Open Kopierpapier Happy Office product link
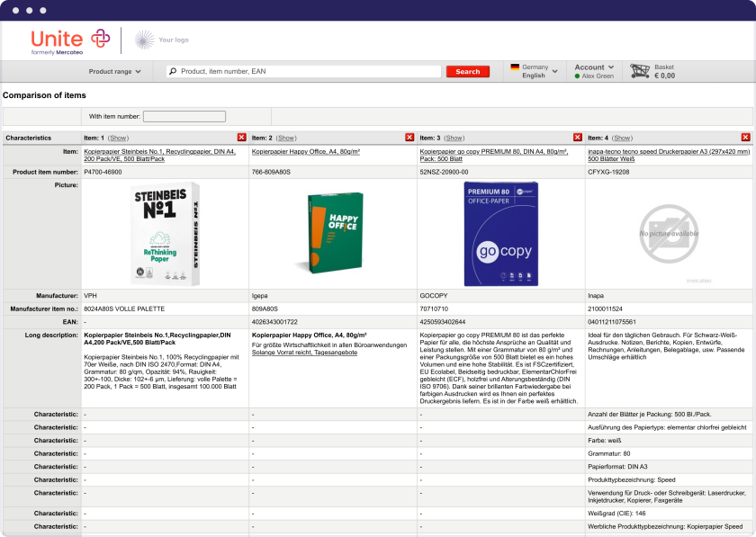 click(306, 152)
